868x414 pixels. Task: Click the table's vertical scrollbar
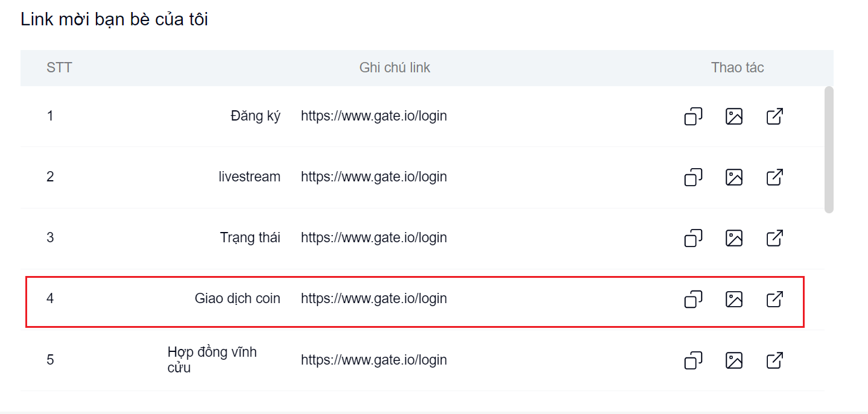tap(829, 149)
